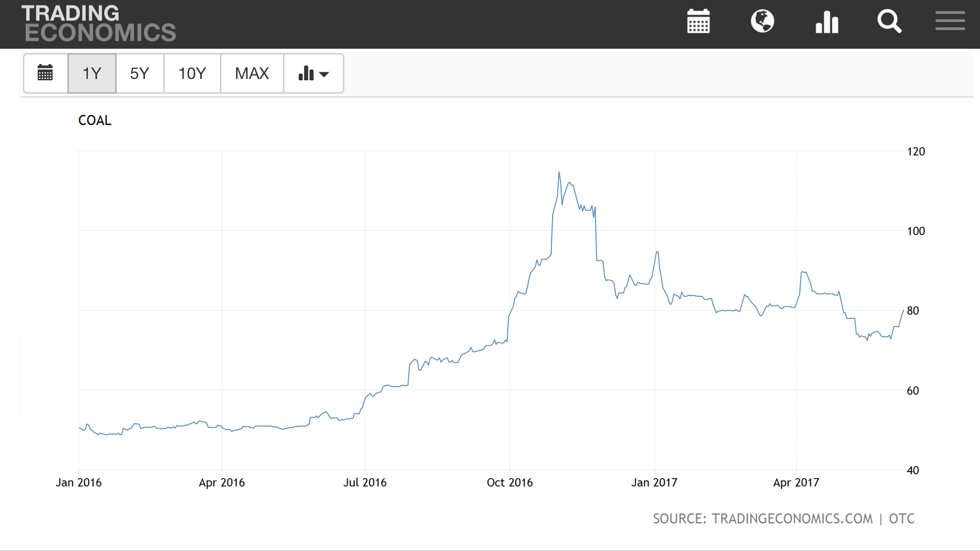The width and height of the screenshot is (980, 551).
Task: Click the 100 value axis label
Action: pyautogui.click(x=915, y=231)
